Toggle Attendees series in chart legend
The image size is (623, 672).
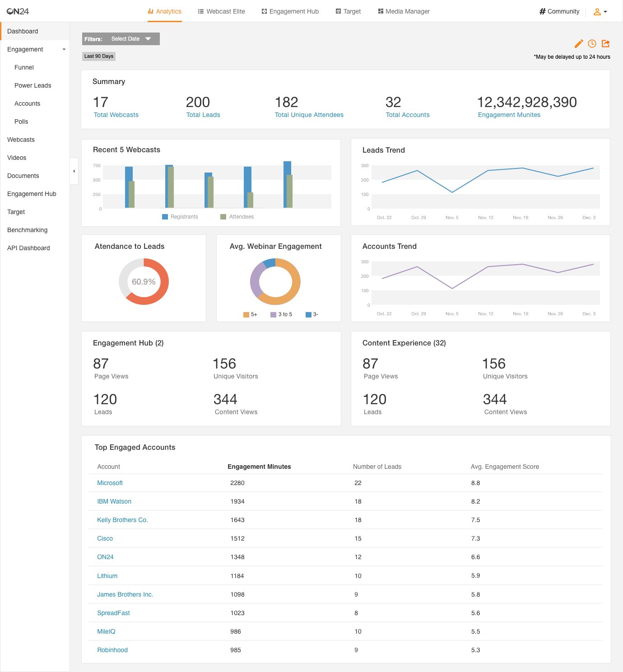click(237, 217)
